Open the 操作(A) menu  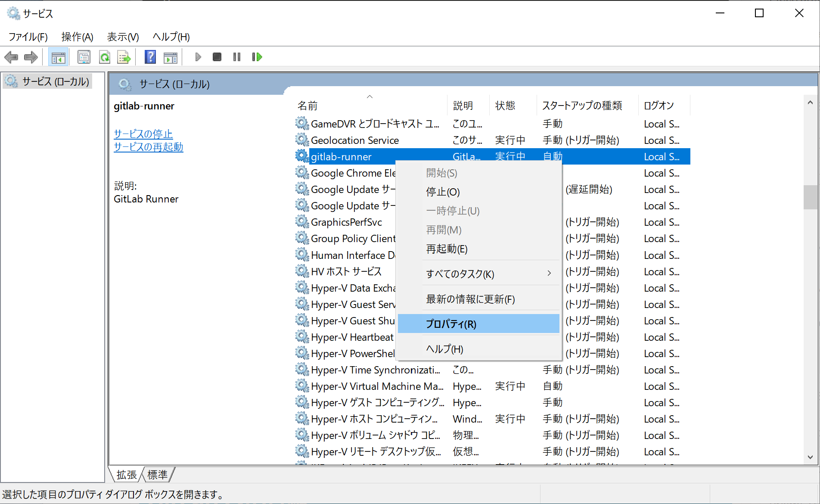pos(77,37)
